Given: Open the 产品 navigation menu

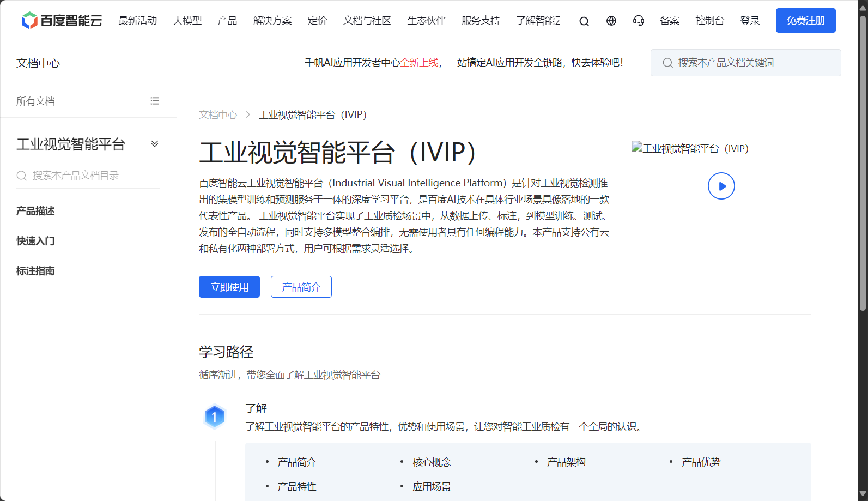Looking at the screenshot, I should point(227,21).
